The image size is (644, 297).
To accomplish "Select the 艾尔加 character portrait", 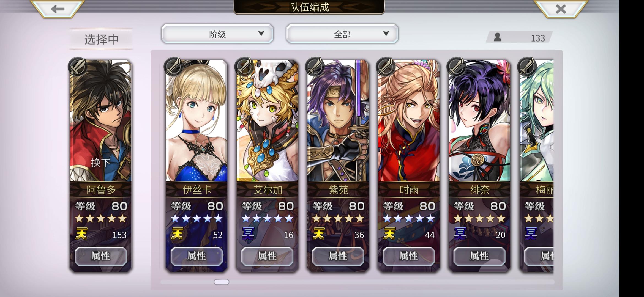I will [267, 121].
